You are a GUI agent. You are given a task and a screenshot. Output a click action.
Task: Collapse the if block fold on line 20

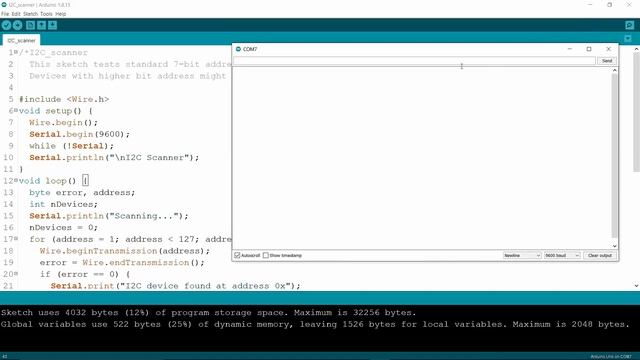pos(16,273)
